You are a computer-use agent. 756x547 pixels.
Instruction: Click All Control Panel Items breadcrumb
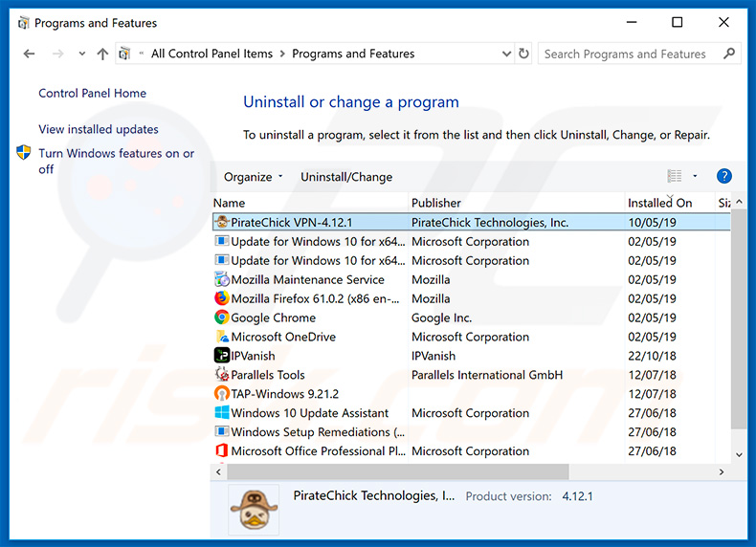point(211,54)
